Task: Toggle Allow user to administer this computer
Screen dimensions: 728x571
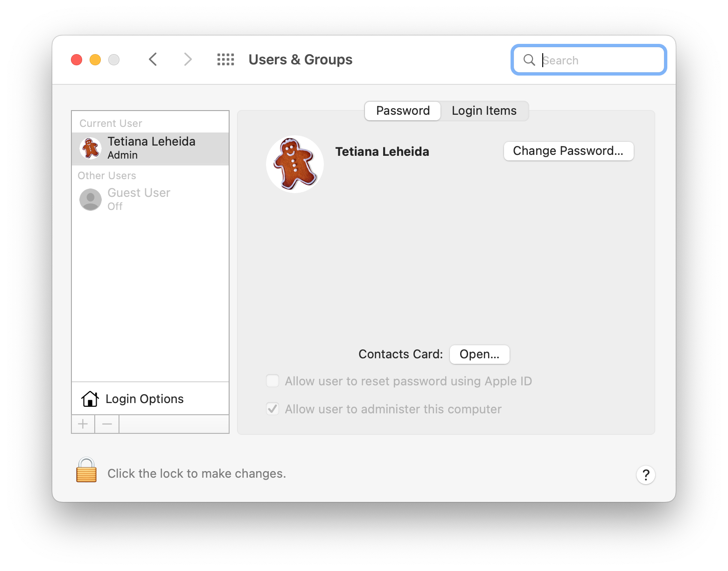Action: click(273, 409)
